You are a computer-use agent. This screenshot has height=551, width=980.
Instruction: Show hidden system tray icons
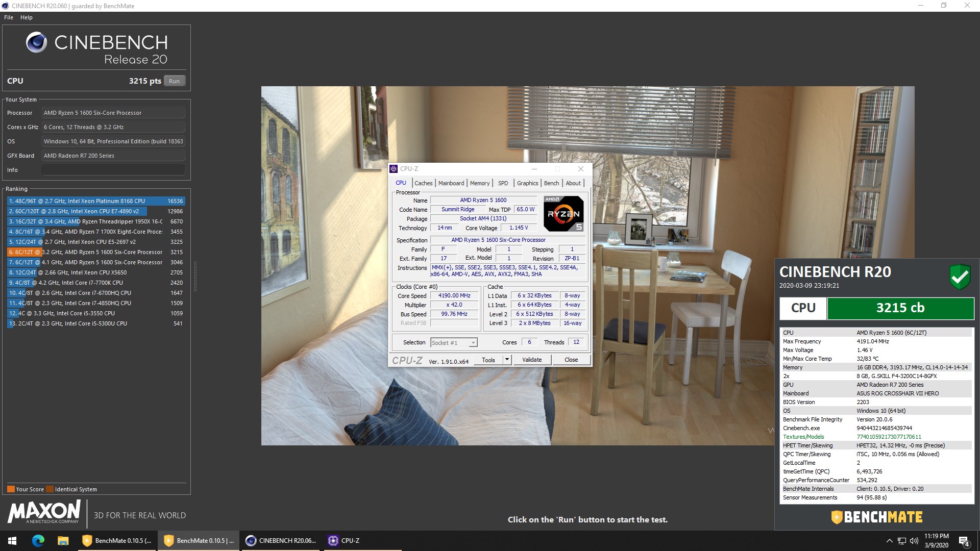(889, 541)
